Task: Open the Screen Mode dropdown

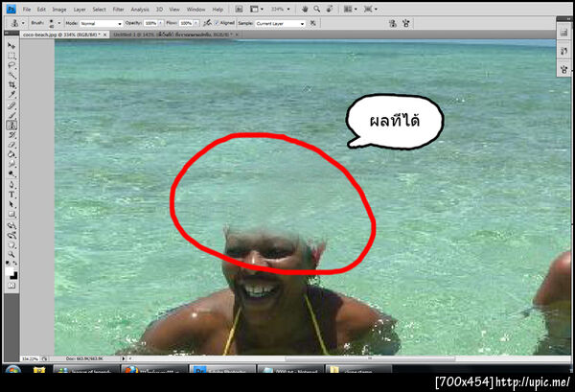Action: [x=370, y=10]
